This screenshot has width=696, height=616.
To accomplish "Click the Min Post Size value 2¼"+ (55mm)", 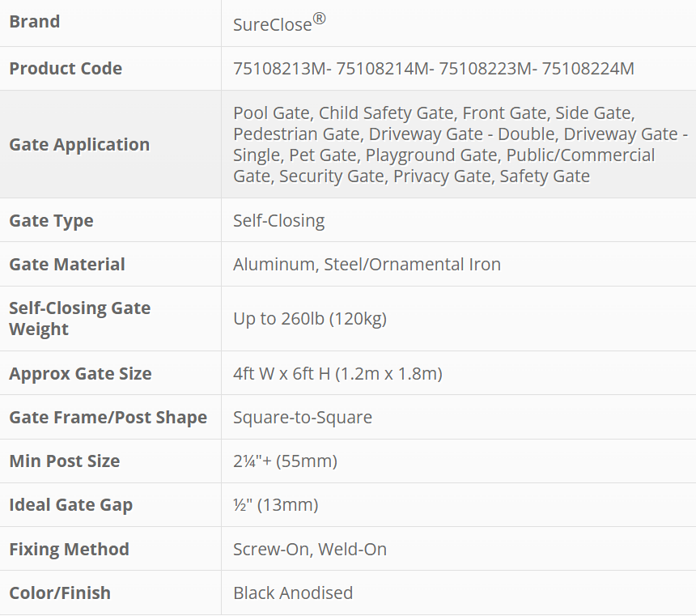I will (x=285, y=461).
